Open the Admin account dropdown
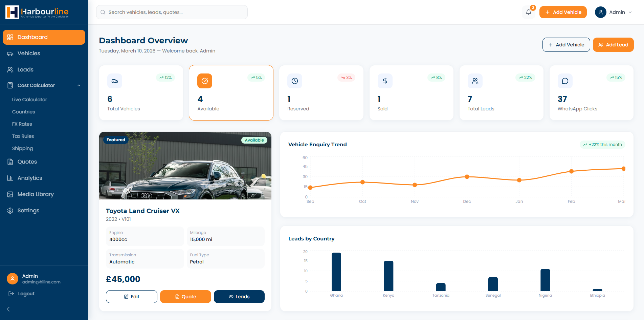This screenshot has height=320, width=644. pos(614,12)
